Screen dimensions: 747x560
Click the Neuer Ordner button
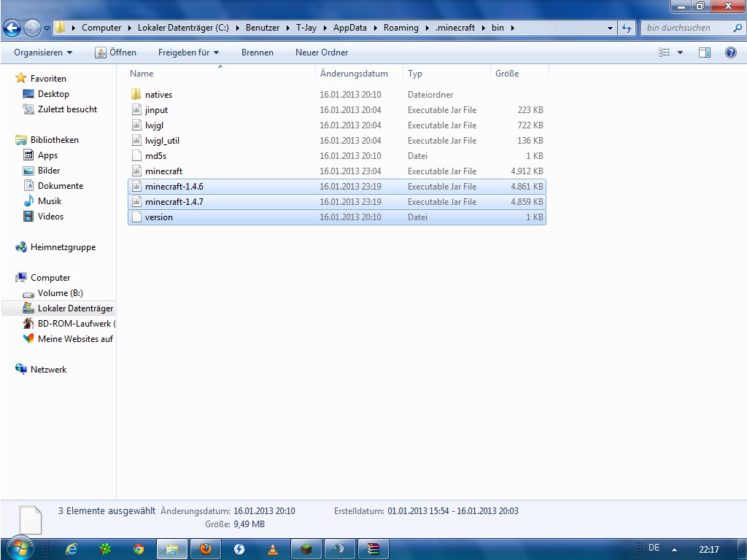(322, 52)
